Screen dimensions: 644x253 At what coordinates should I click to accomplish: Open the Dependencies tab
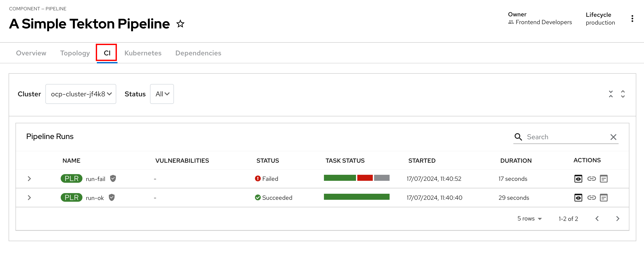(198, 53)
